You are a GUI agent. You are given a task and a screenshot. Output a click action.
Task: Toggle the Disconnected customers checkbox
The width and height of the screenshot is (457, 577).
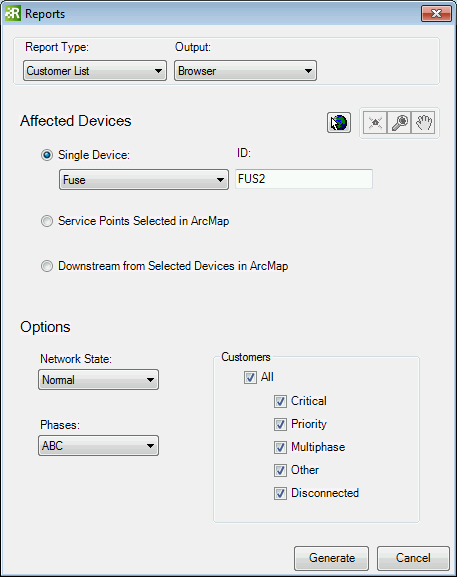coord(280,493)
